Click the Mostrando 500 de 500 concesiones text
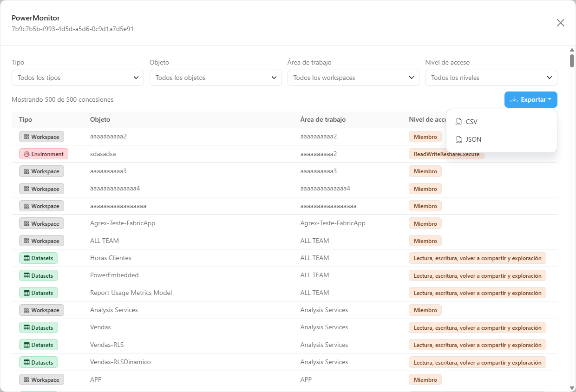576x392 pixels. (63, 99)
